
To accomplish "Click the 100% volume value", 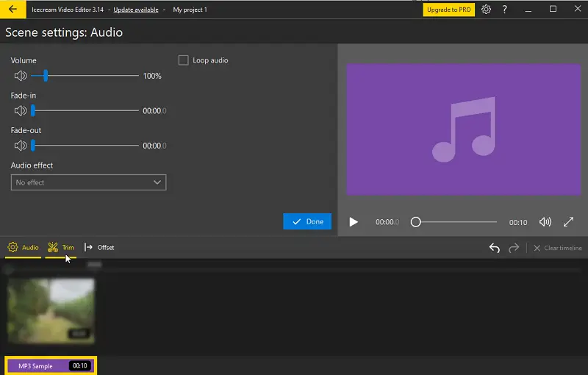I will point(152,76).
